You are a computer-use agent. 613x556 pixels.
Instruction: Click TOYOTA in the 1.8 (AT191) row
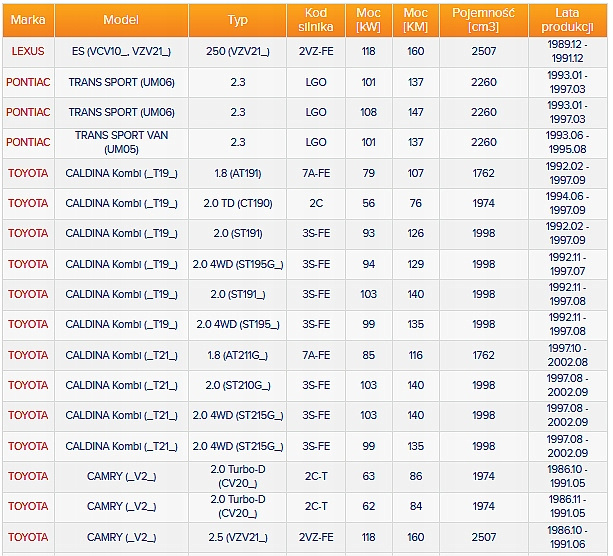point(28,173)
